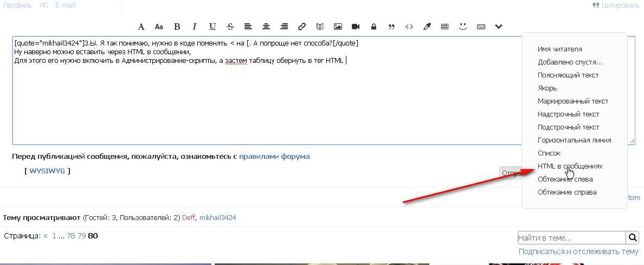
Task: Open the 'Профиль' link
Action: [18, 5]
